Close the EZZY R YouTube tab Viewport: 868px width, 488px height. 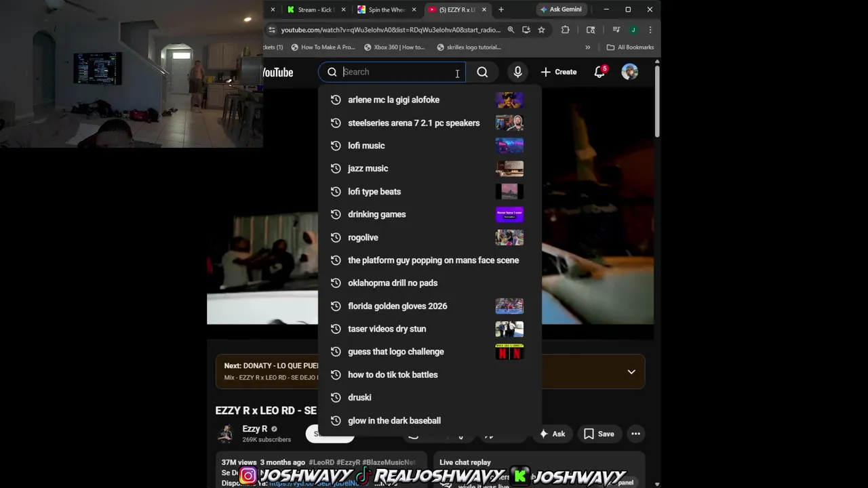[x=484, y=9]
